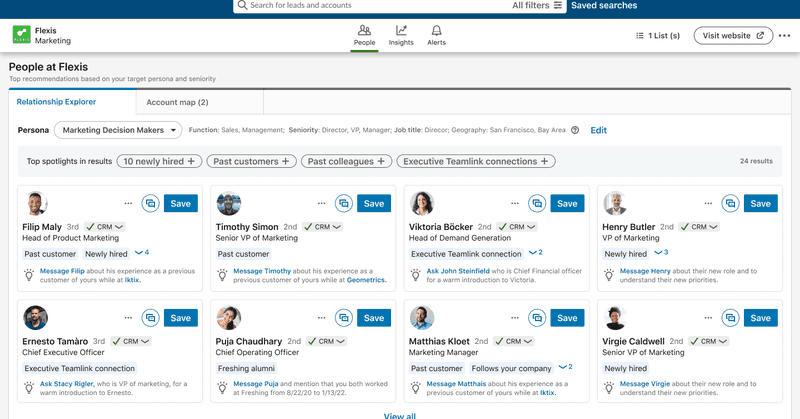
Task: Toggle the Past colleagues spotlight filter
Action: [x=346, y=161]
